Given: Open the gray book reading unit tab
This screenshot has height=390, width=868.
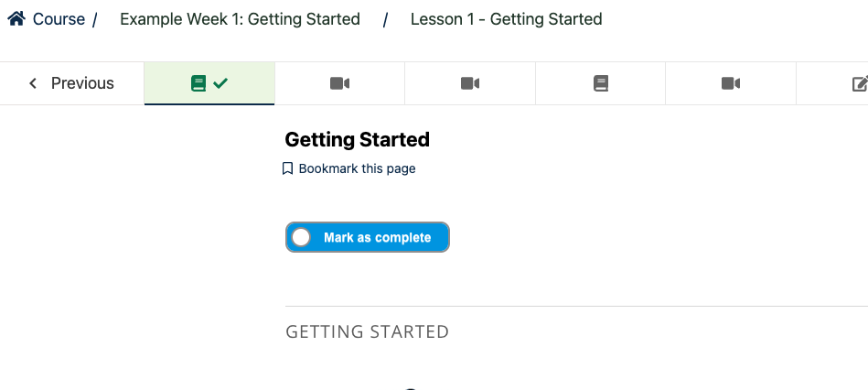Looking at the screenshot, I should [x=601, y=83].
